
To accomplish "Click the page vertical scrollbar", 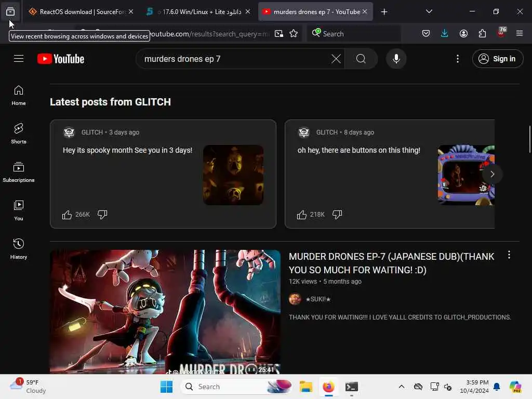I will click(529, 139).
